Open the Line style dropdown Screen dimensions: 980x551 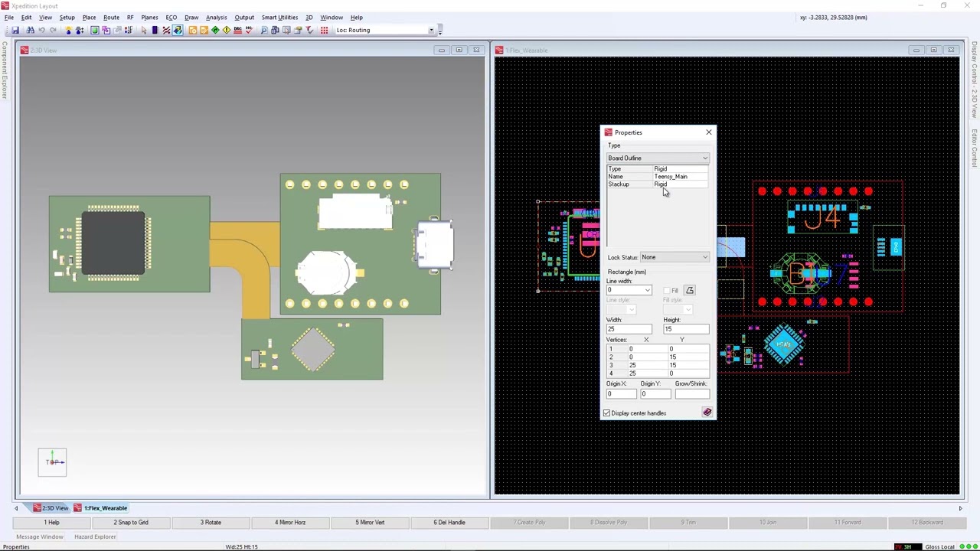[631, 309]
